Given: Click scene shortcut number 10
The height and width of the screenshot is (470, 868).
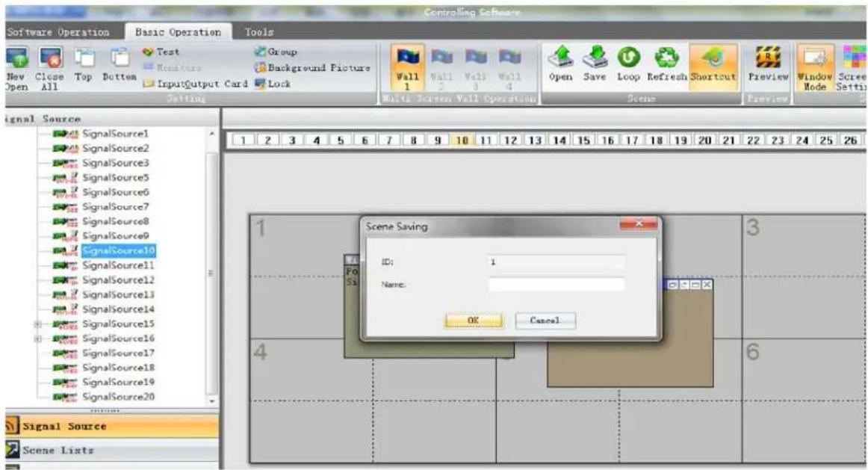Looking at the screenshot, I should (x=462, y=140).
